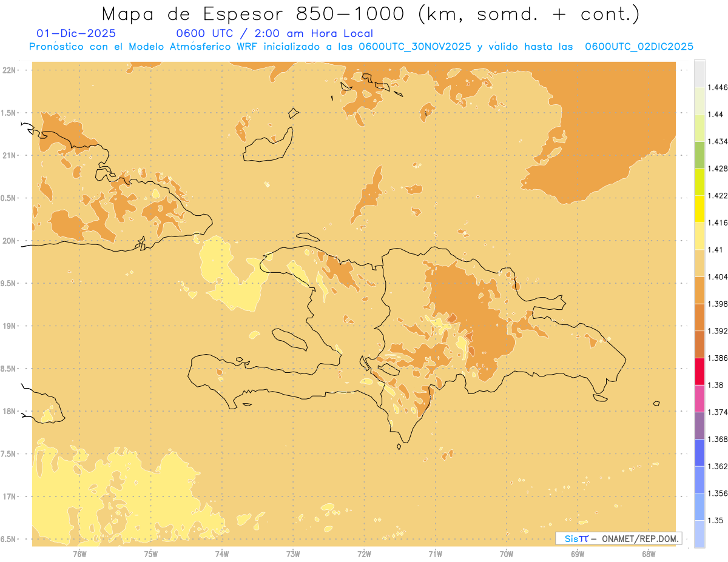
Task: Click the colorbar value '1.38'
Action: coord(716,385)
